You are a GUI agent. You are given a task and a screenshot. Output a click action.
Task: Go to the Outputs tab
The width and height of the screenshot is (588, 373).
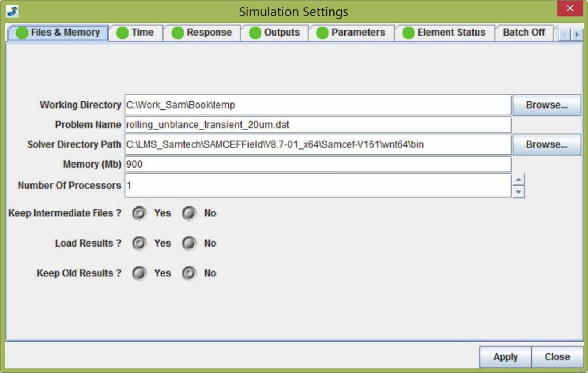pyautogui.click(x=275, y=33)
